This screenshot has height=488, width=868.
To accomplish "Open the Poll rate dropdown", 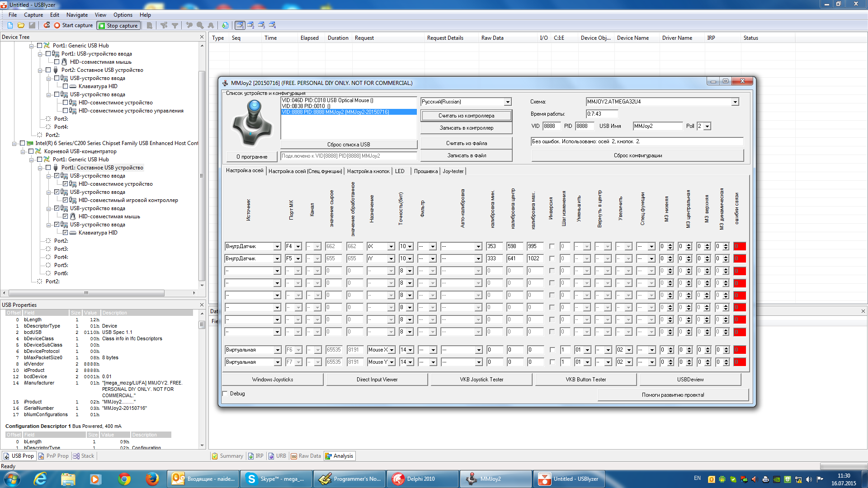I will (x=708, y=127).
